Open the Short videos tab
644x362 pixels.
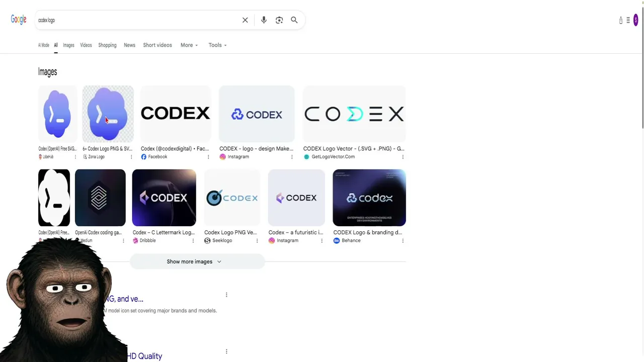[x=157, y=45]
